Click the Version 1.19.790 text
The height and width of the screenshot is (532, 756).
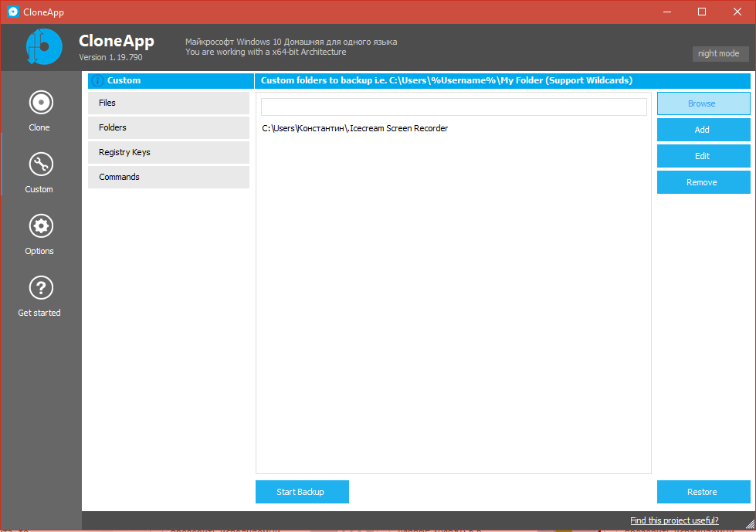point(110,57)
